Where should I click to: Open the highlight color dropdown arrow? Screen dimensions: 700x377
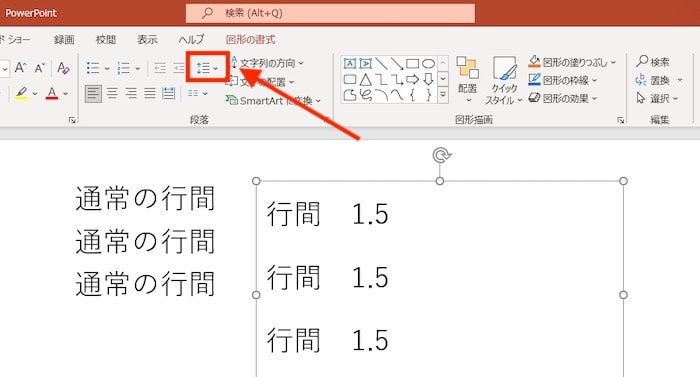coord(35,94)
